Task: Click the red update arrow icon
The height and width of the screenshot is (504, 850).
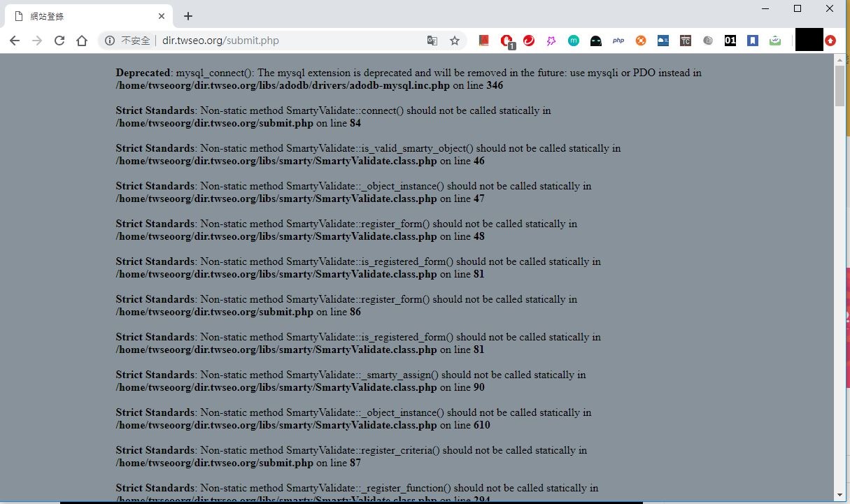Action: pyautogui.click(x=830, y=41)
